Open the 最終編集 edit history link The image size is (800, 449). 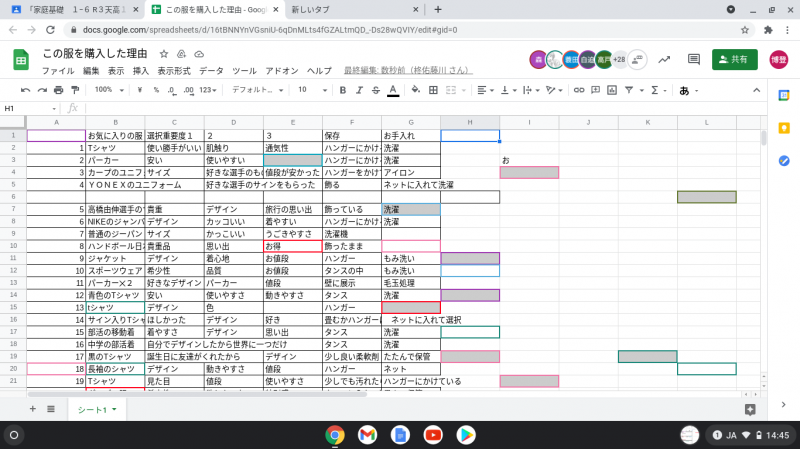392,71
